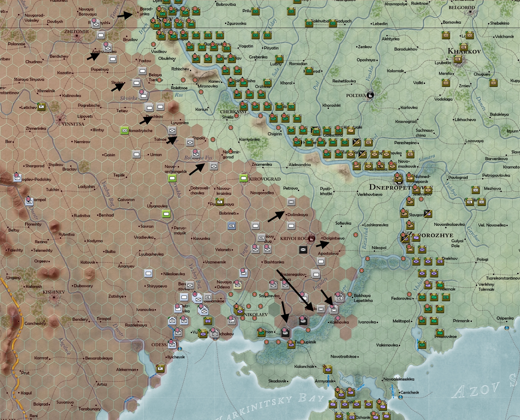This screenshot has width=520, height=420.
Task: Click the Znamenka town label
Action: click(262, 164)
